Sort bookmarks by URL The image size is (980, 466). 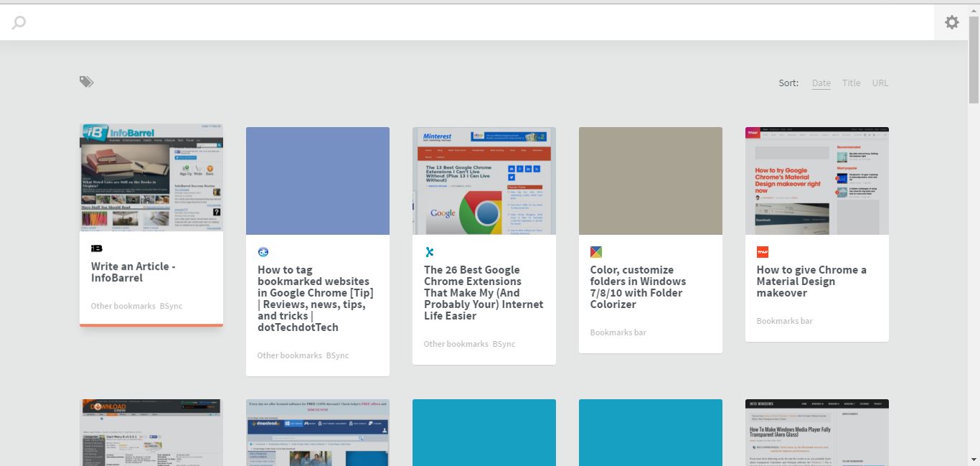[x=880, y=83]
